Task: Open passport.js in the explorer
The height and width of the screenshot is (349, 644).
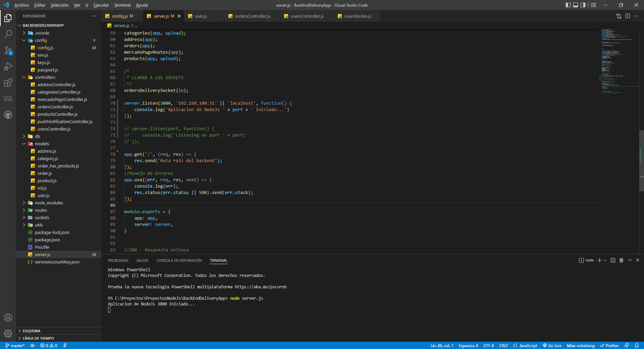Action: point(59,69)
